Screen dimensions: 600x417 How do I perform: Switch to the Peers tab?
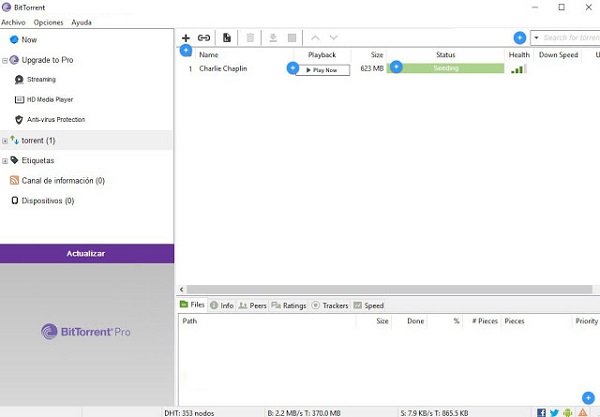[253, 305]
